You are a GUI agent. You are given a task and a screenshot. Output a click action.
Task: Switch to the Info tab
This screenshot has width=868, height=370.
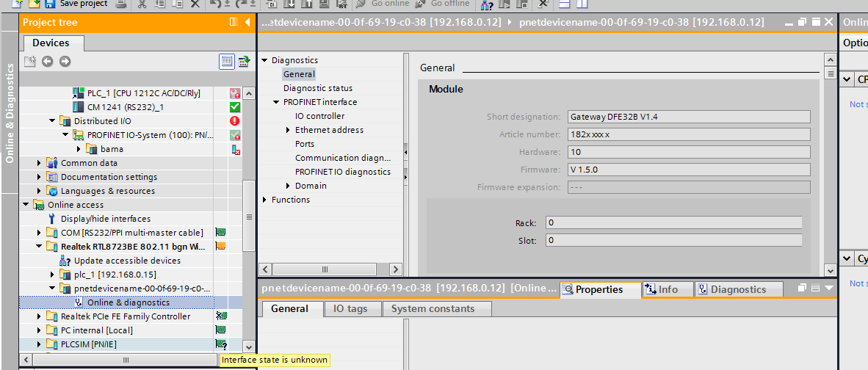(668, 289)
